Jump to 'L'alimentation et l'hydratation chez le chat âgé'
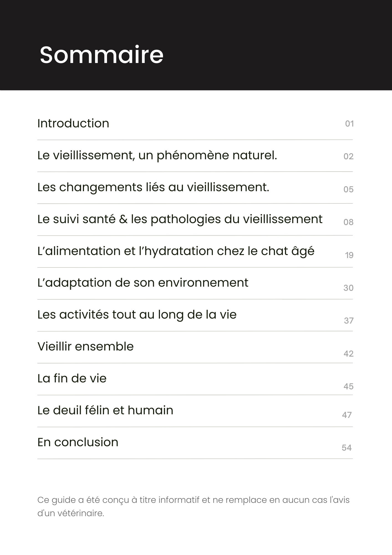 (x=176, y=251)
